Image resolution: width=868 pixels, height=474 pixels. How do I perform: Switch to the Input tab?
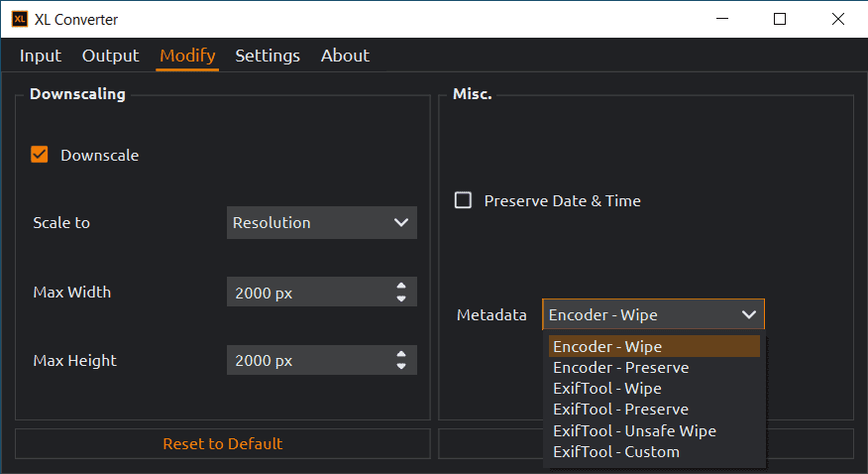41,56
